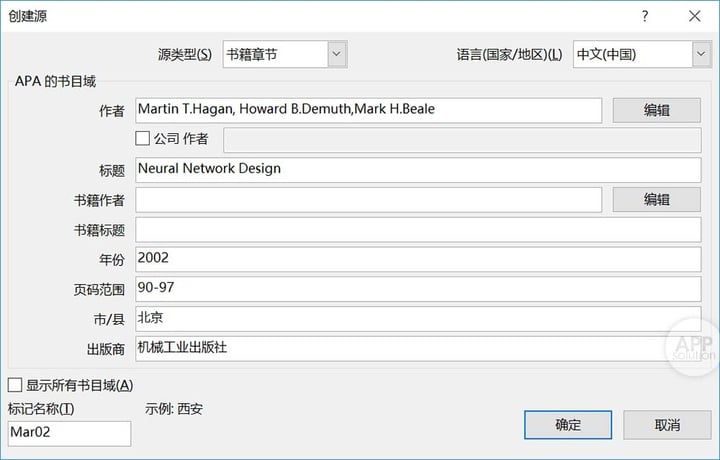Viewport: 720px width, 460px height.
Task: Click the 标记名称(T) label
Action: pyautogui.click(x=41, y=409)
